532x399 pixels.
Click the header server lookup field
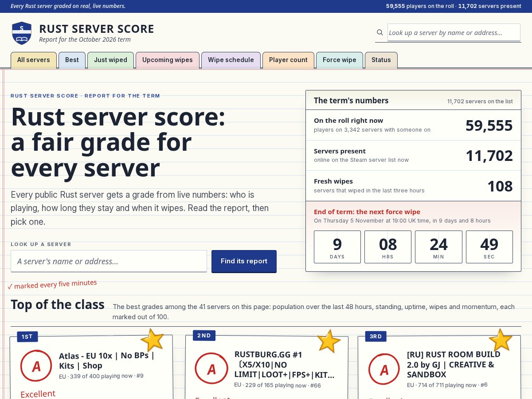point(454,32)
